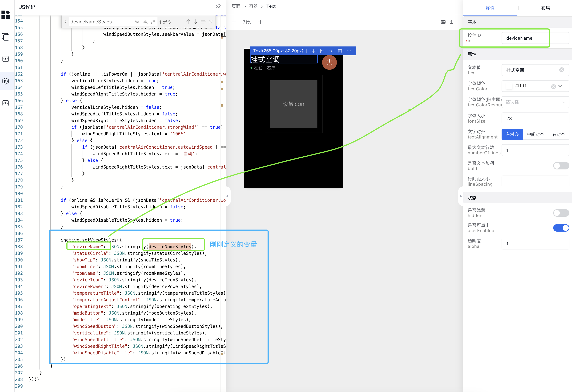The width and height of the screenshot is (572, 392).
Task: Open the components grid icon in left sidebar
Action: tap(5, 15)
